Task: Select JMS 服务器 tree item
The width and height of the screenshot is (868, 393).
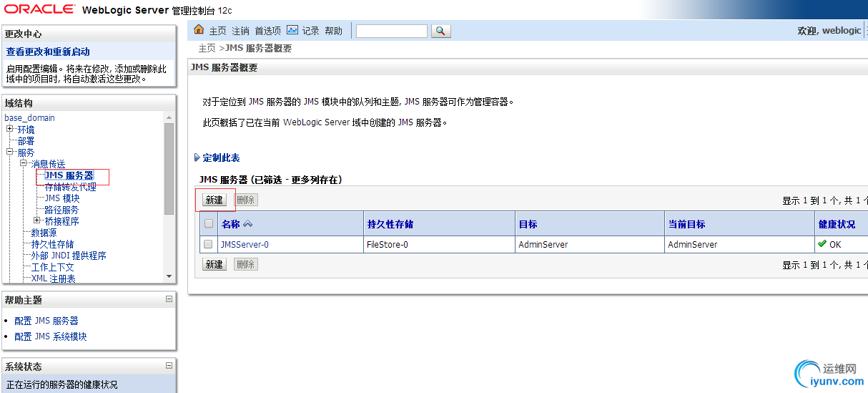Action: pyautogui.click(x=69, y=175)
